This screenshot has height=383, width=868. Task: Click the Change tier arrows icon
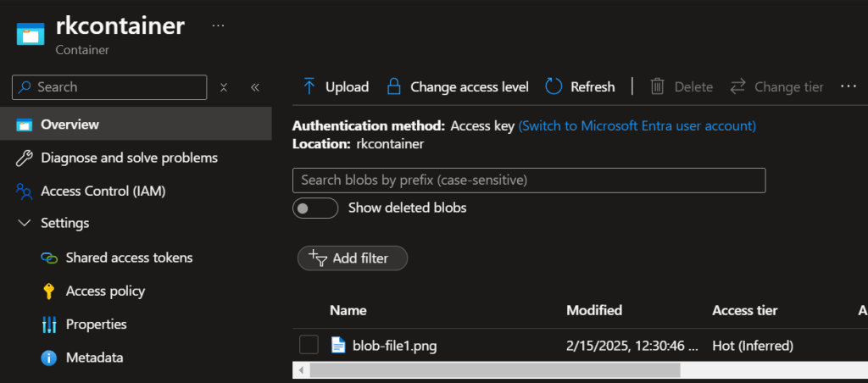pyautogui.click(x=737, y=86)
